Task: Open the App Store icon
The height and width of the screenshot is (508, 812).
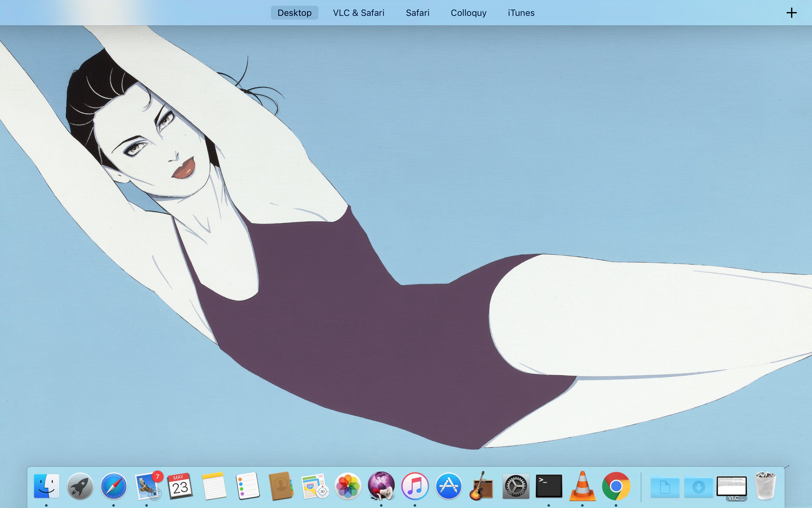Action: [x=449, y=486]
